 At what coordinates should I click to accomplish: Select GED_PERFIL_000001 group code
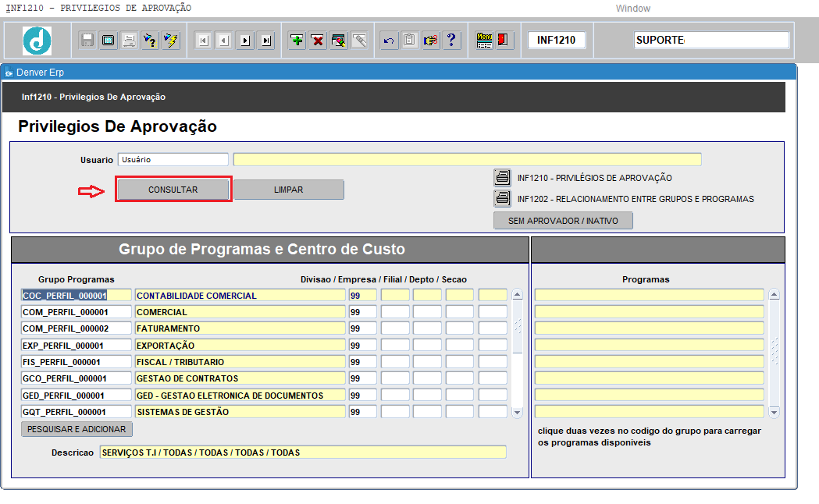77,396
